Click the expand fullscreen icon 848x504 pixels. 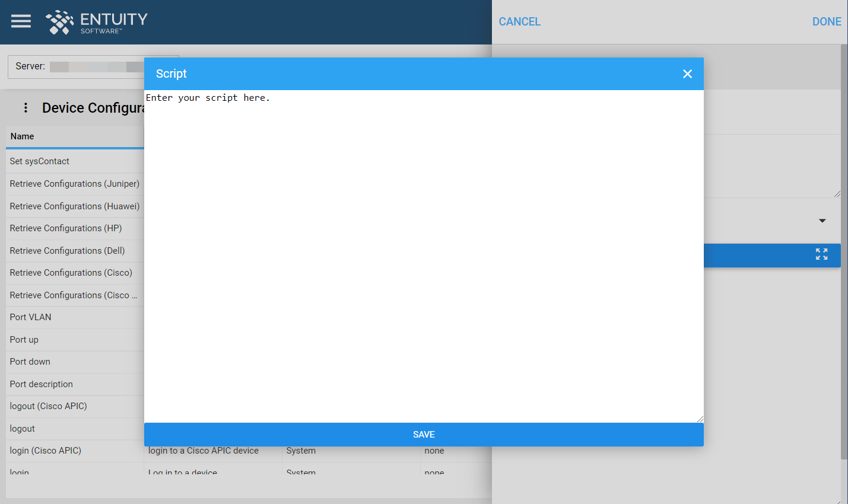pos(821,254)
